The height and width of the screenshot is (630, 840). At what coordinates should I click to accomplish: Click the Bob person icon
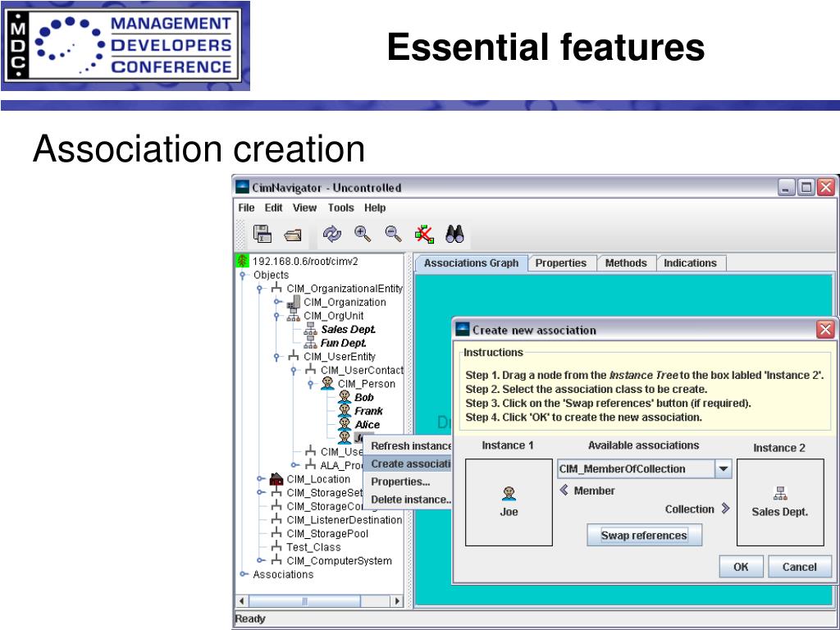345,398
